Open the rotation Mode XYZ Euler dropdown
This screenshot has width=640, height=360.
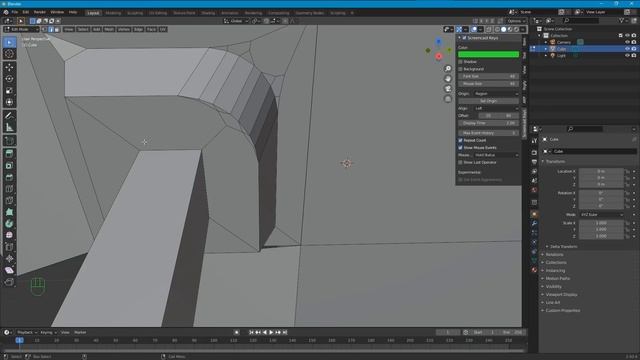pyautogui.click(x=602, y=215)
